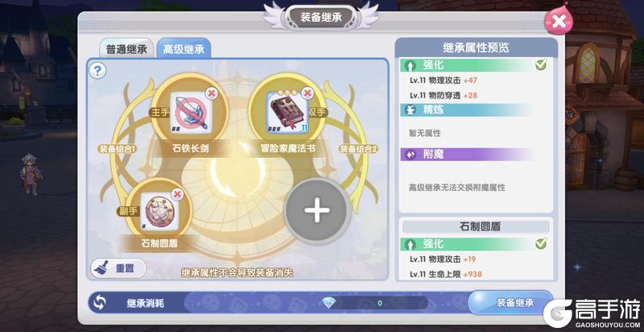This screenshot has width=644, height=332.
Task: Select the 冒险家魔法书 magic book icon
Action: [287, 113]
